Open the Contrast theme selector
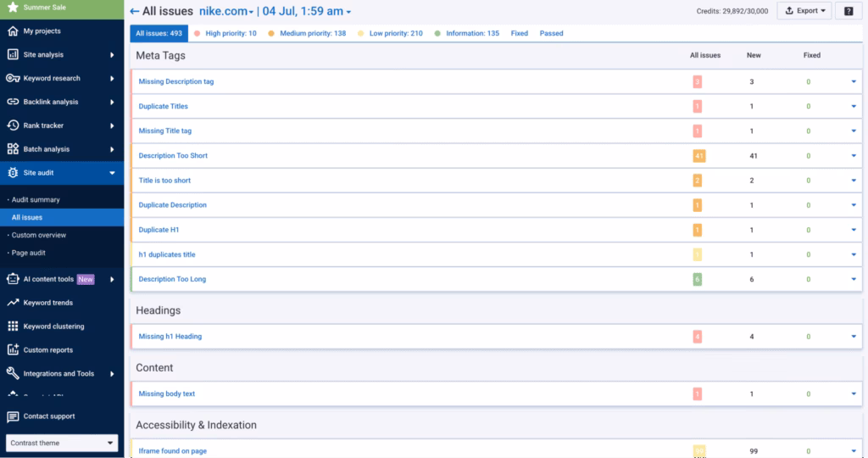 (x=62, y=443)
